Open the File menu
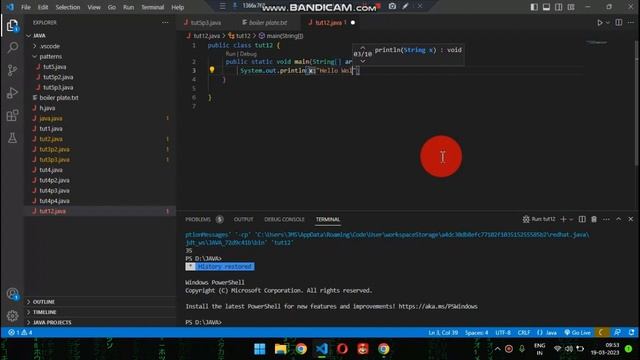 coord(26,7)
